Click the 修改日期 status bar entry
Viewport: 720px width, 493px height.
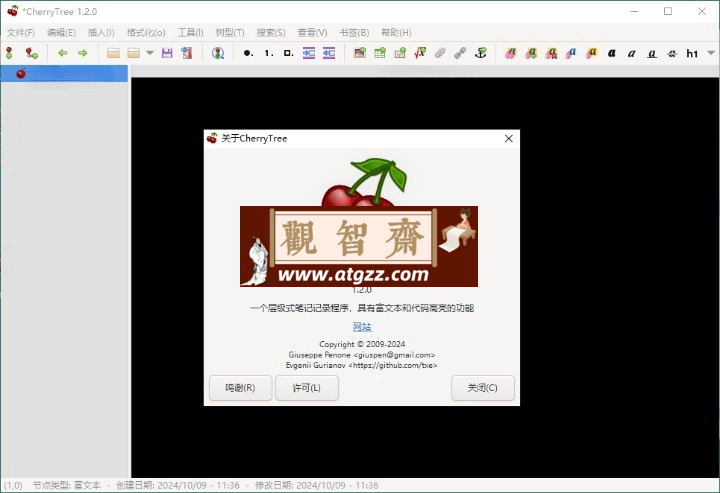coord(316,485)
